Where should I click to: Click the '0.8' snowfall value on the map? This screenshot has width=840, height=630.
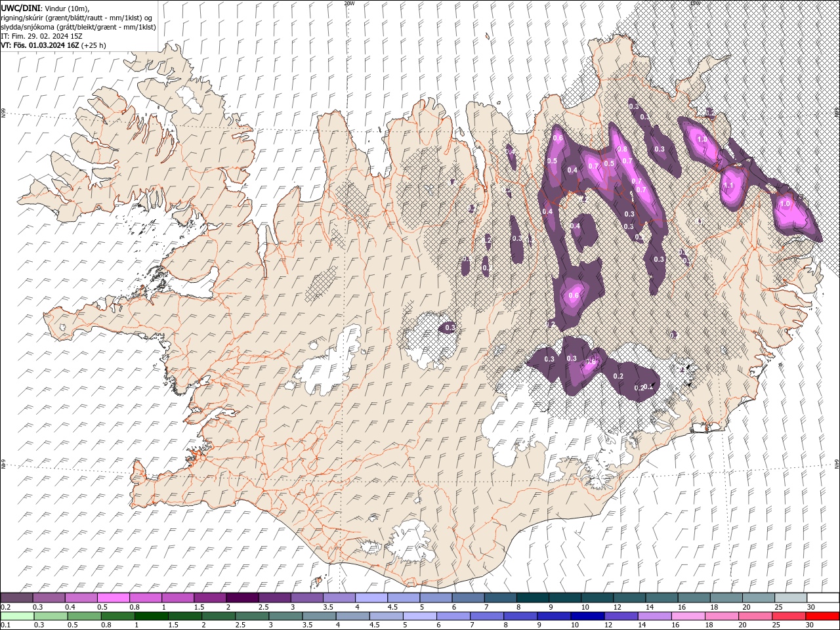pyautogui.click(x=622, y=149)
